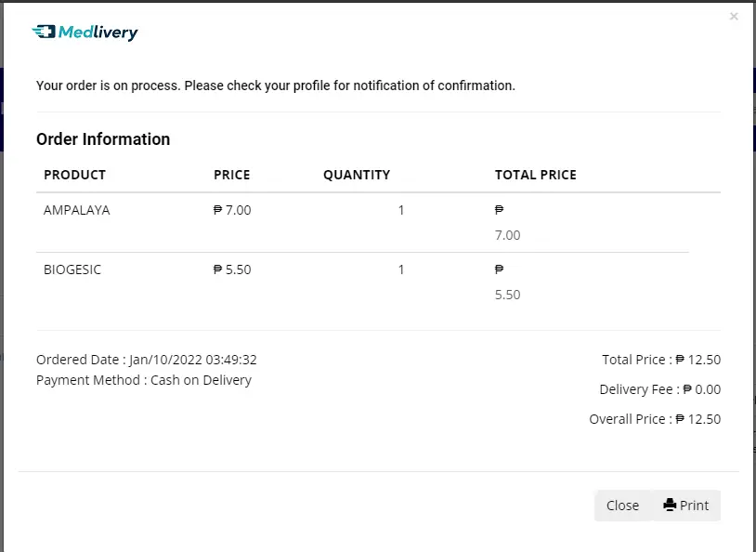Viewport: 756px width, 552px height.
Task: Click the Print button
Action: pos(686,506)
